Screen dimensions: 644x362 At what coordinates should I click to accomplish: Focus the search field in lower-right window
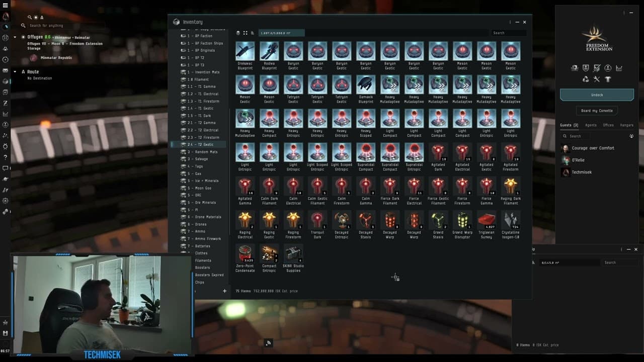(x=620, y=262)
